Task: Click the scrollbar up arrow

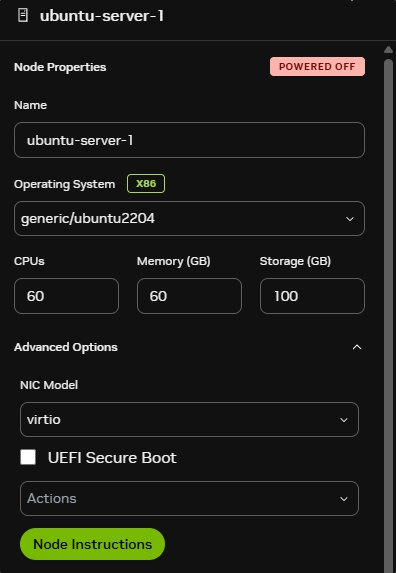Action: point(388,50)
